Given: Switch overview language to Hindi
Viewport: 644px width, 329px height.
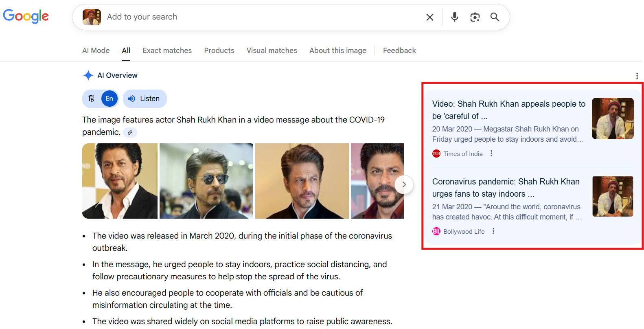Looking at the screenshot, I should click(x=92, y=99).
